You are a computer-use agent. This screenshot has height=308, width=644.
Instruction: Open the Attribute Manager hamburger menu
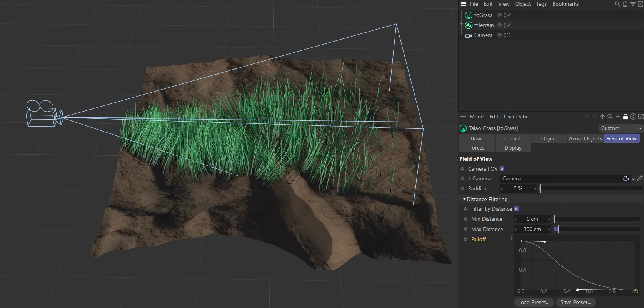[463, 117]
